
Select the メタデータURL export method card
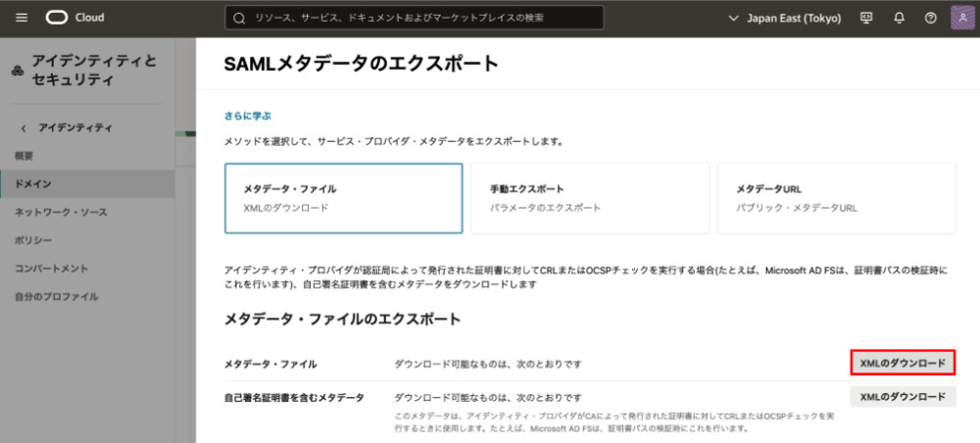(836, 199)
